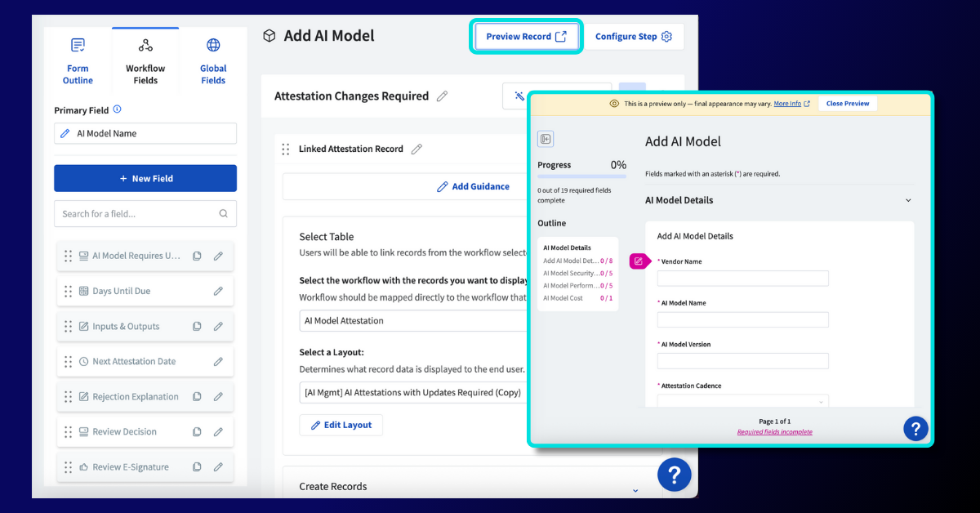Copy the Inputs & Outputs field
This screenshot has height=513, width=980.
coord(197,326)
